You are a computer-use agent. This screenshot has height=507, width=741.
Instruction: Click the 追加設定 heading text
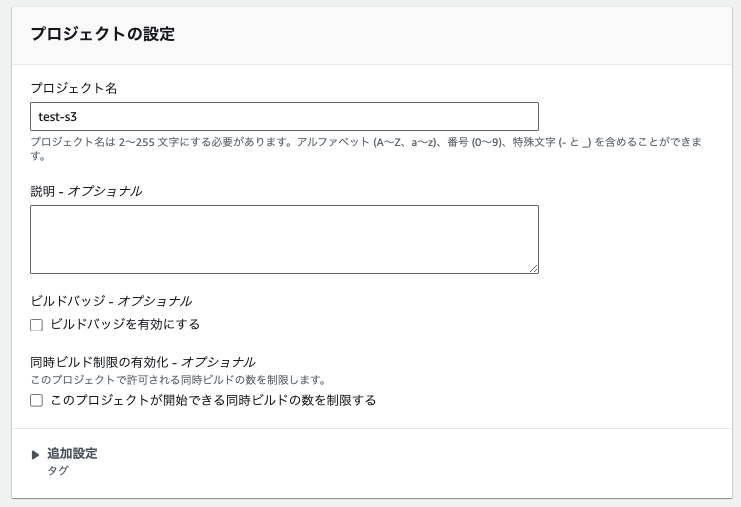tap(72, 454)
